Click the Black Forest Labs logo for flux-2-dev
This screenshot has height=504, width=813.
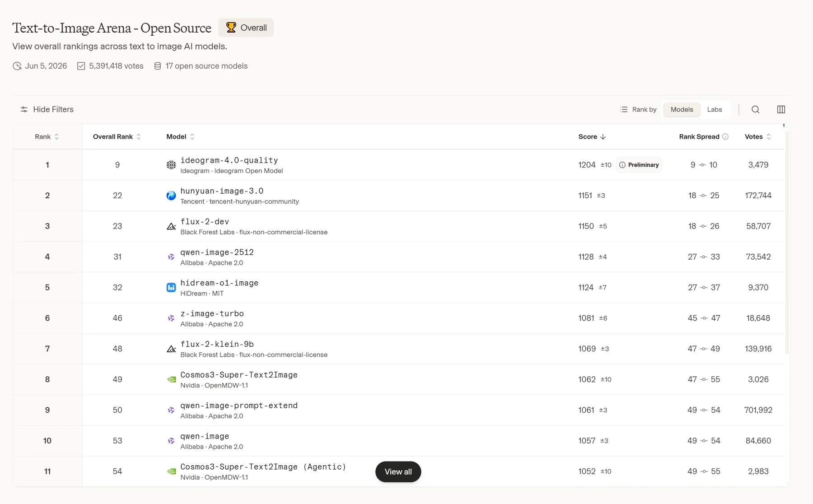pos(171,226)
